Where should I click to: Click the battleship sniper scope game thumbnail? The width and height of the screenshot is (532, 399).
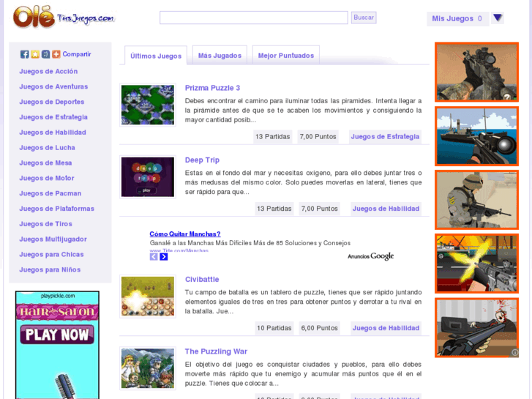pos(476,136)
